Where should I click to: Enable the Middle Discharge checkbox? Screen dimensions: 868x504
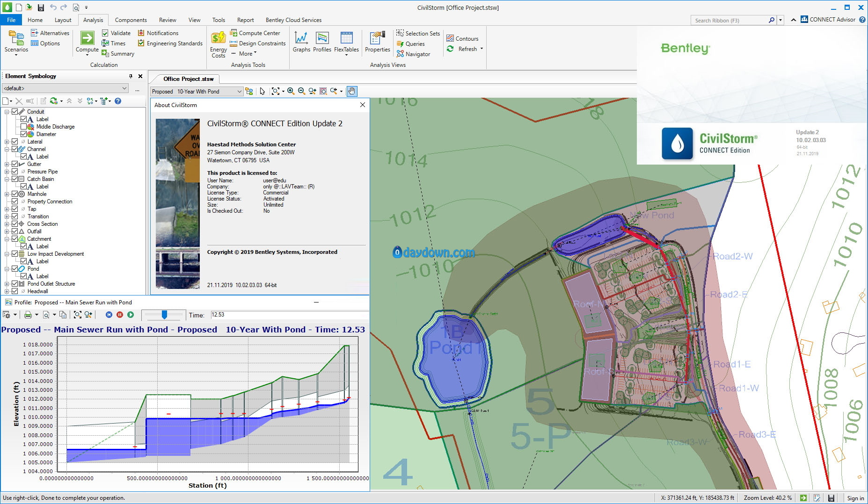pyautogui.click(x=23, y=127)
